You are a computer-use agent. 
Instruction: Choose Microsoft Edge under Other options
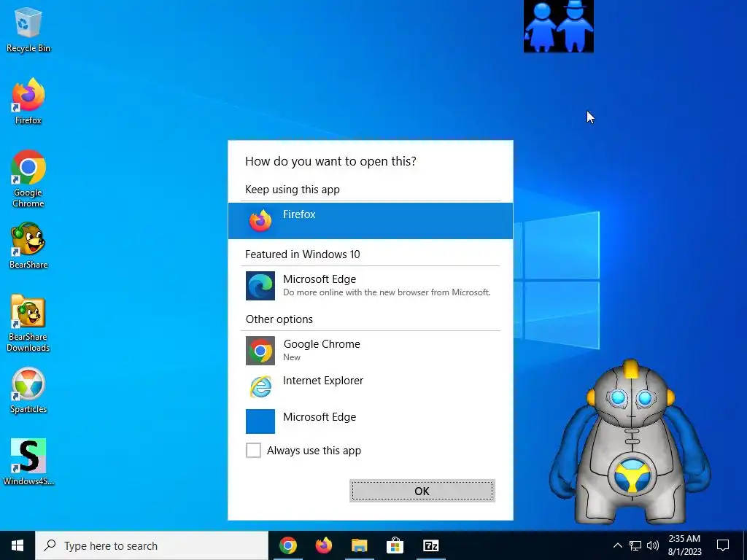[x=370, y=421]
